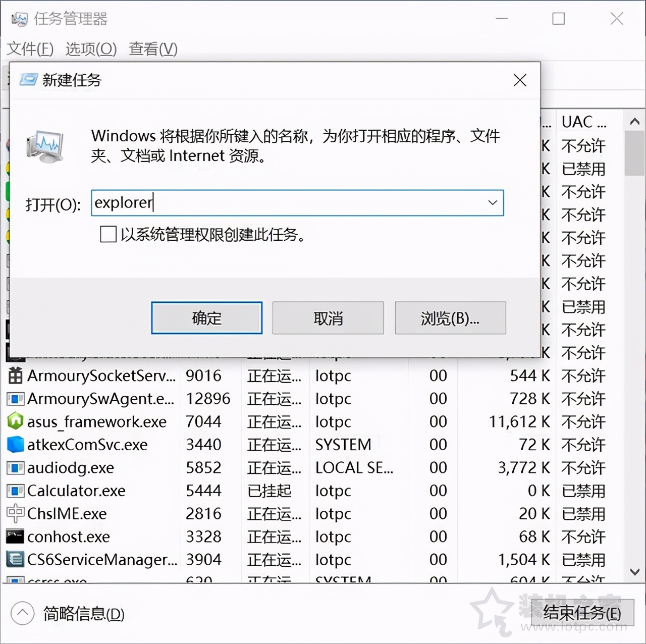Click the 确定 button to run explorer
The image size is (646, 644).
[x=206, y=318]
